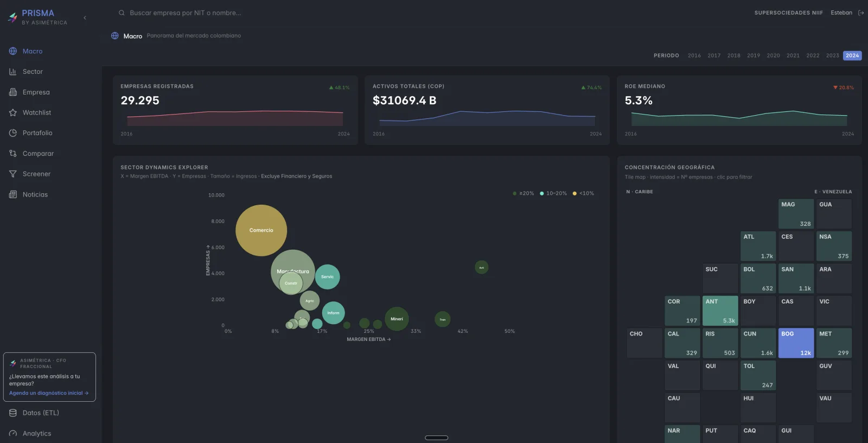Open the Sector bar-chart icon
The height and width of the screenshot is (443, 868).
[x=13, y=72]
